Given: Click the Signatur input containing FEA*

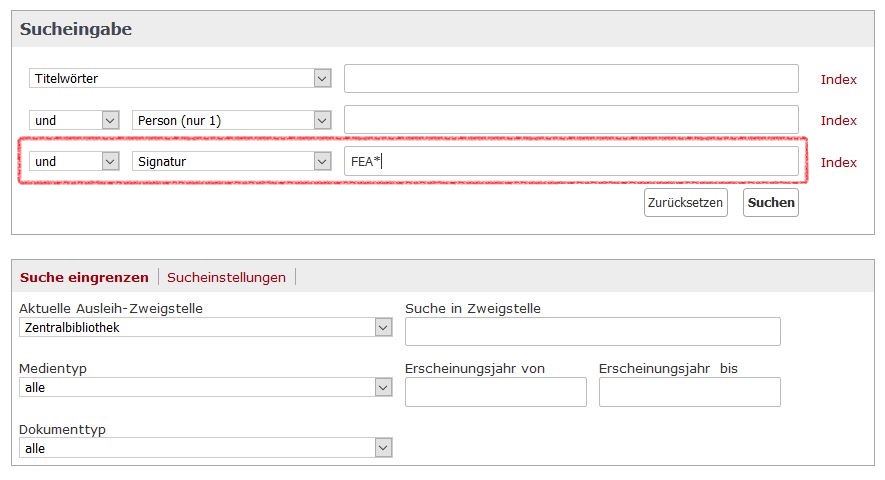Looking at the screenshot, I should [x=570, y=162].
